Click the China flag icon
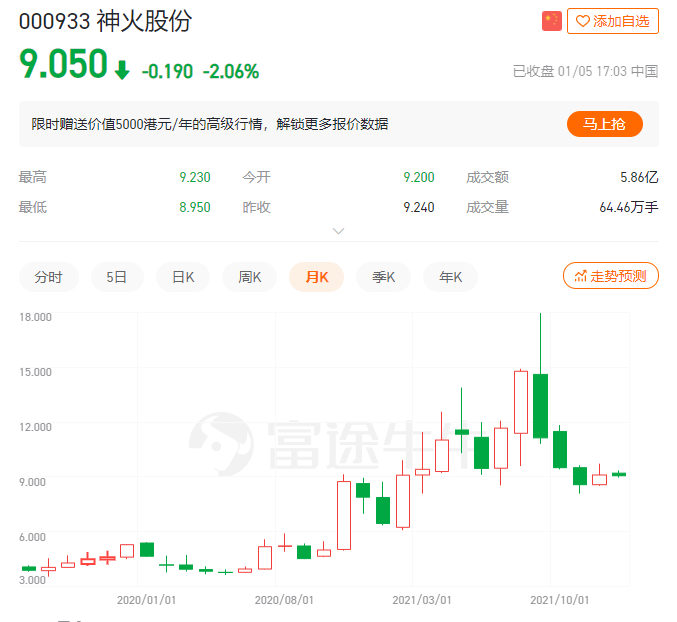This screenshot has height=622, width=677. click(551, 21)
